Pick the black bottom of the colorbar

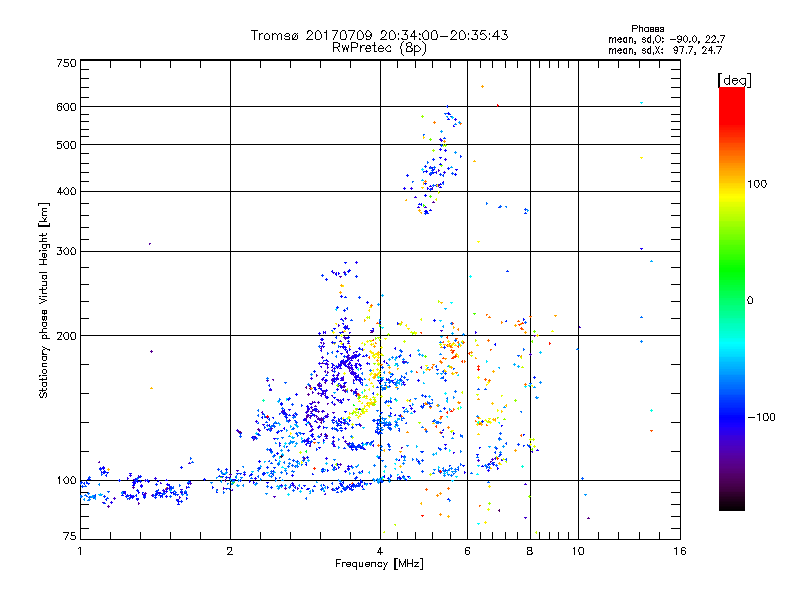point(732,503)
